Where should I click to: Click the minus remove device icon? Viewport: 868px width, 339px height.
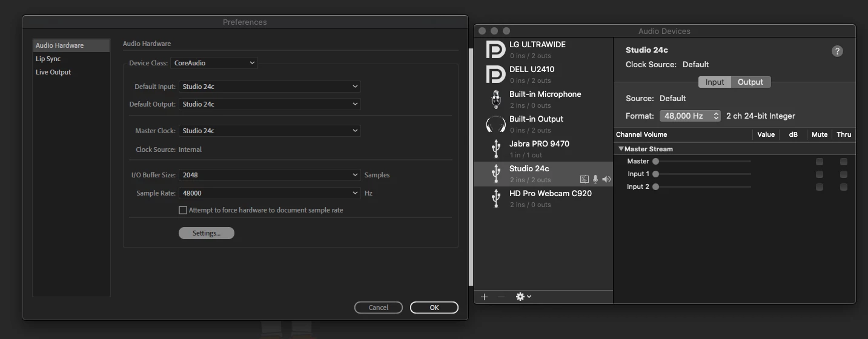click(501, 297)
